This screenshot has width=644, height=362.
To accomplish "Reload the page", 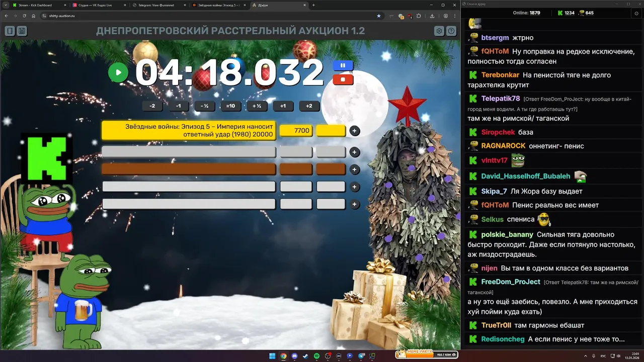I will (x=24, y=16).
